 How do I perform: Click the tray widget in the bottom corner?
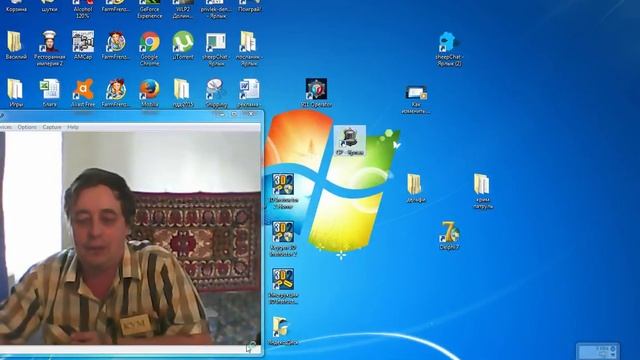pyautogui.click(x=597, y=351)
